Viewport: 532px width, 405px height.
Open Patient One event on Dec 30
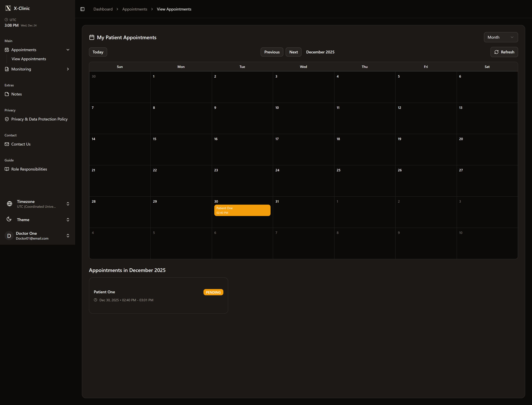pyautogui.click(x=242, y=210)
